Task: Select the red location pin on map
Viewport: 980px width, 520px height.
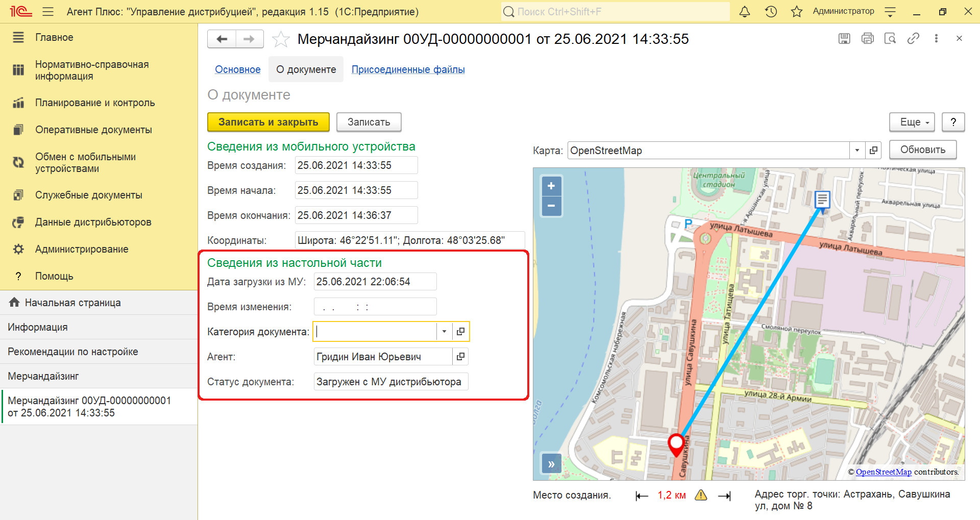Action: [x=676, y=444]
